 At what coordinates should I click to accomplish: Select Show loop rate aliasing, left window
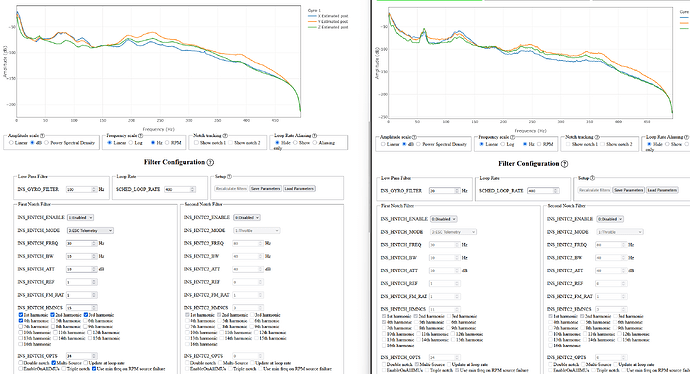(x=295, y=143)
